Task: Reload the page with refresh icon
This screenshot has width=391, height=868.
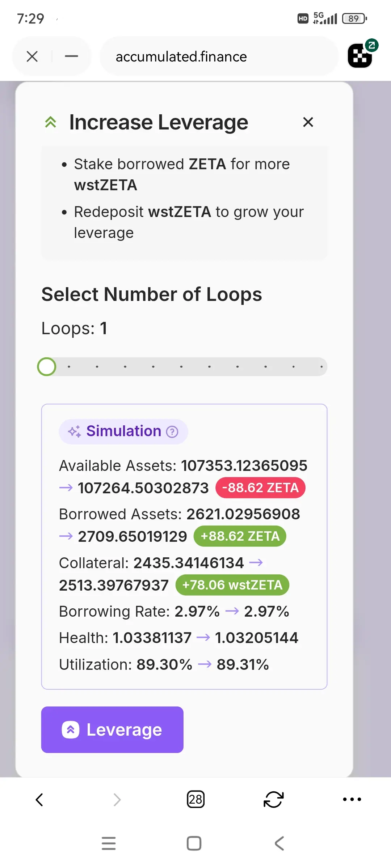Action: [274, 799]
